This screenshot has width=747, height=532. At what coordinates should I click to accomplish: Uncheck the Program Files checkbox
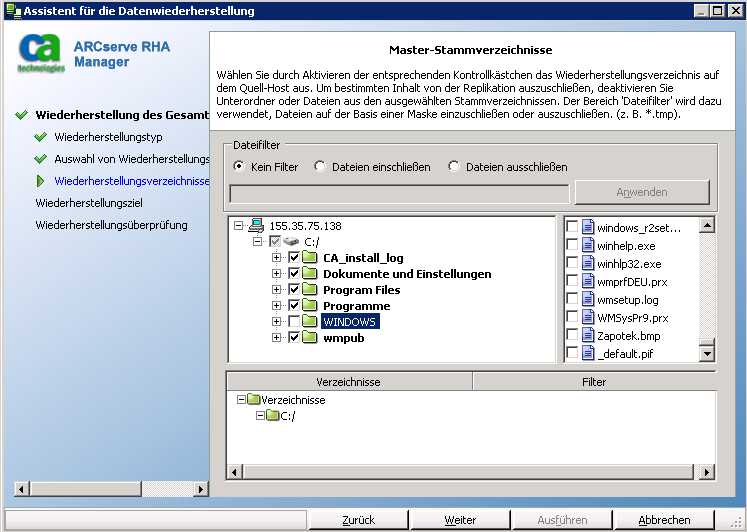click(x=294, y=290)
